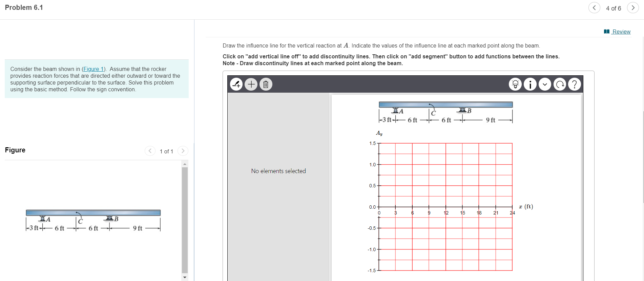The width and height of the screenshot is (644, 281).
Task: Click the '1 of 1' figure counter
Action: point(166,151)
